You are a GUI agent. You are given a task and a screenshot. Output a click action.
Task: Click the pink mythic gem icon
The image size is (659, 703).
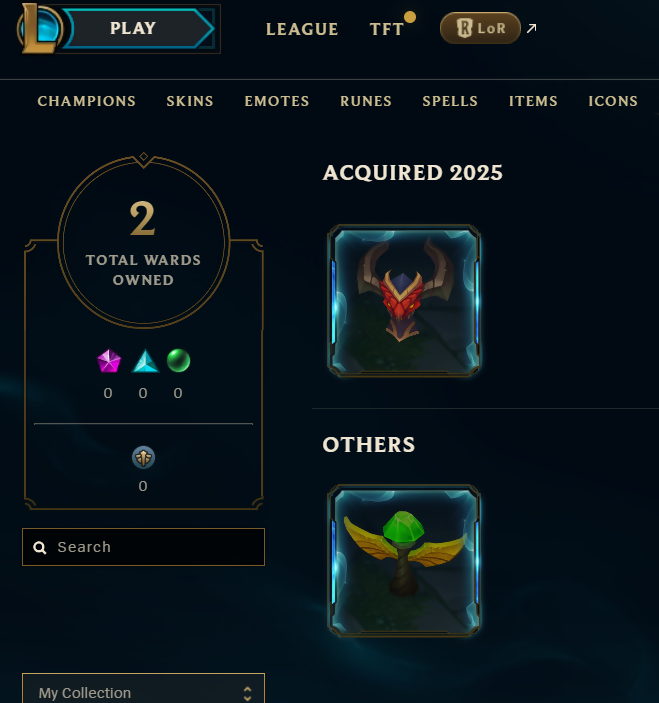109,361
